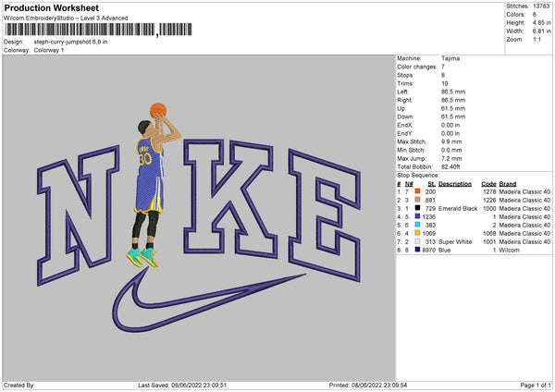Select the tan swatch for thread 881

point(418,200)
